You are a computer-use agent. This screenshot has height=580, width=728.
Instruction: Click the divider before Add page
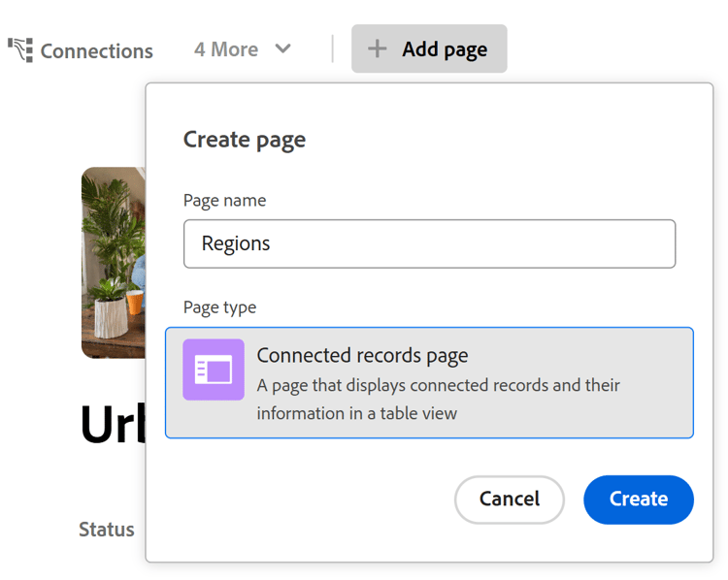click(x=333, y=48)
